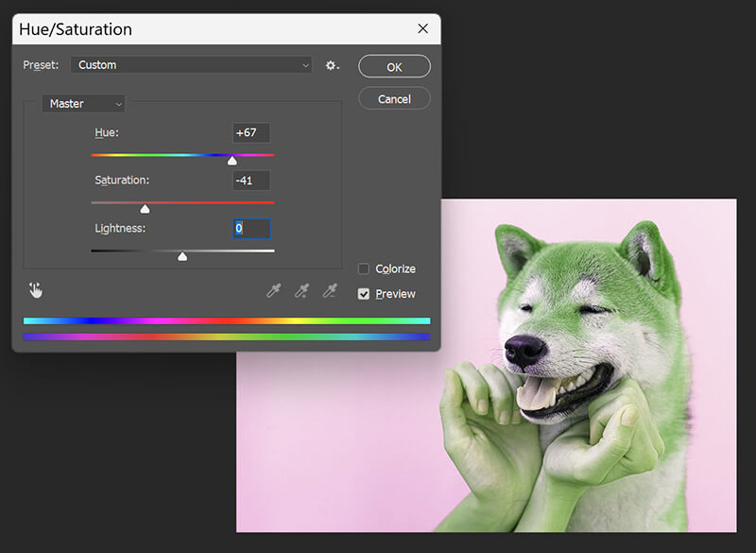
Task: Uncheck the Preview checkbox
Action: tap(363, 293)
